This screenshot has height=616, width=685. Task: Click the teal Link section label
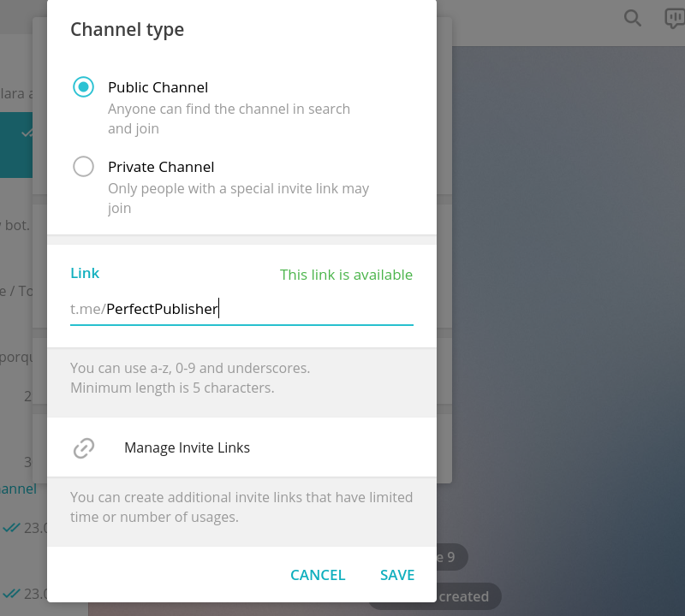(x=85, y=273)
